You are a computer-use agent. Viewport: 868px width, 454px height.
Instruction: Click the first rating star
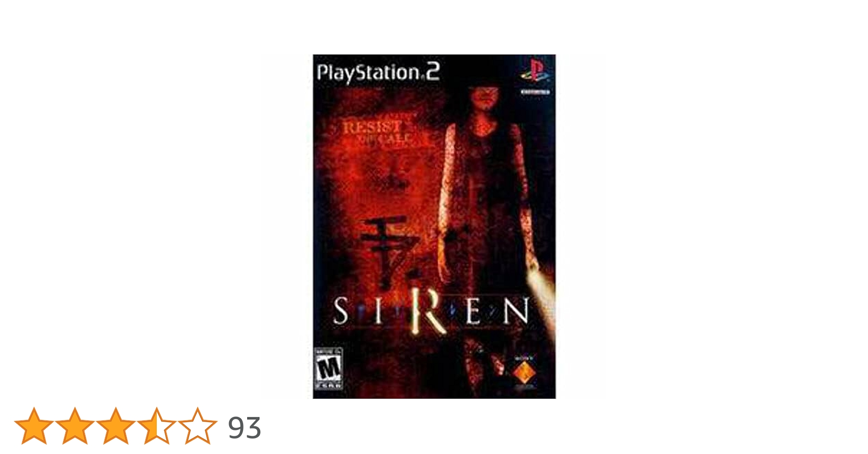pyautogui.click(x=34, y=426)
